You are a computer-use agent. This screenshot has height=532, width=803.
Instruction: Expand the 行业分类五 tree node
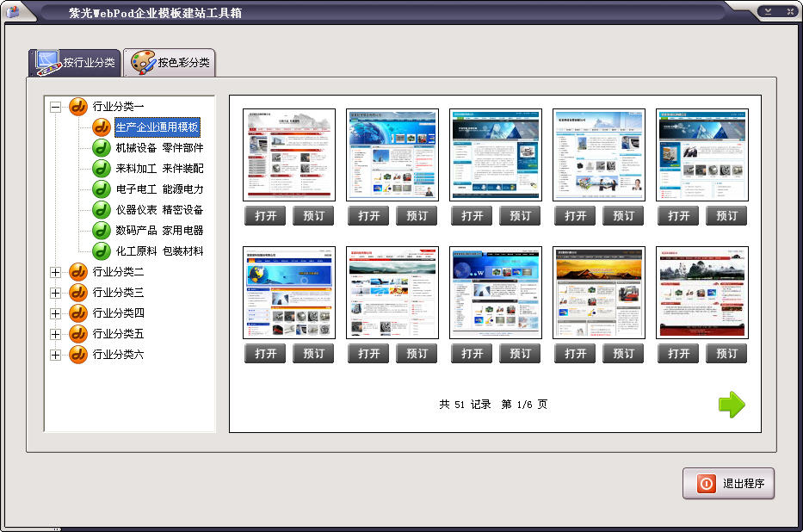click(x=56, y=334)
